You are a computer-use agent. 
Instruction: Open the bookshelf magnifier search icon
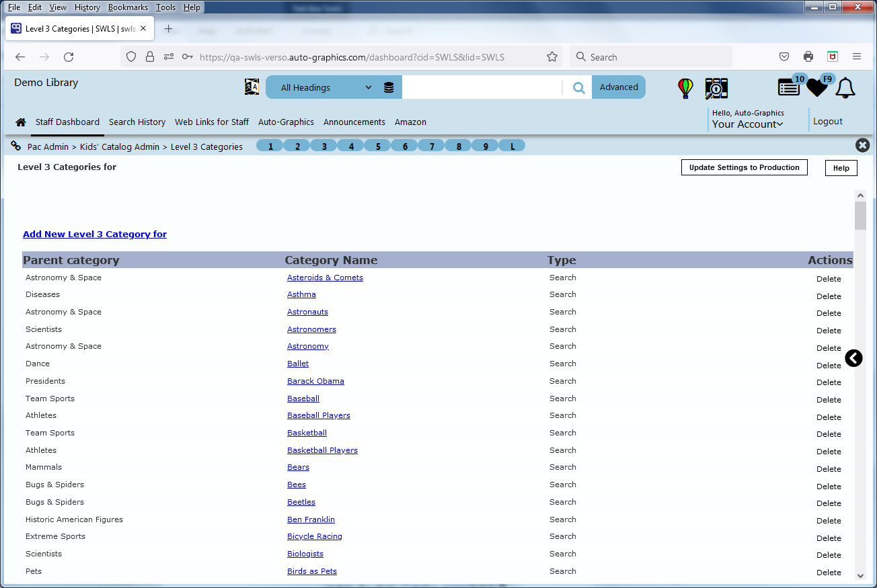pyautogui.click(x=716, y=88)
